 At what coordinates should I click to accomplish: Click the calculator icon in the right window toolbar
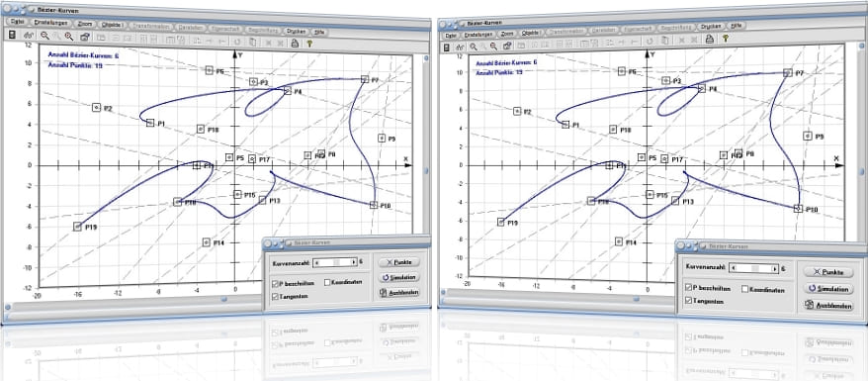click(447, 48)
